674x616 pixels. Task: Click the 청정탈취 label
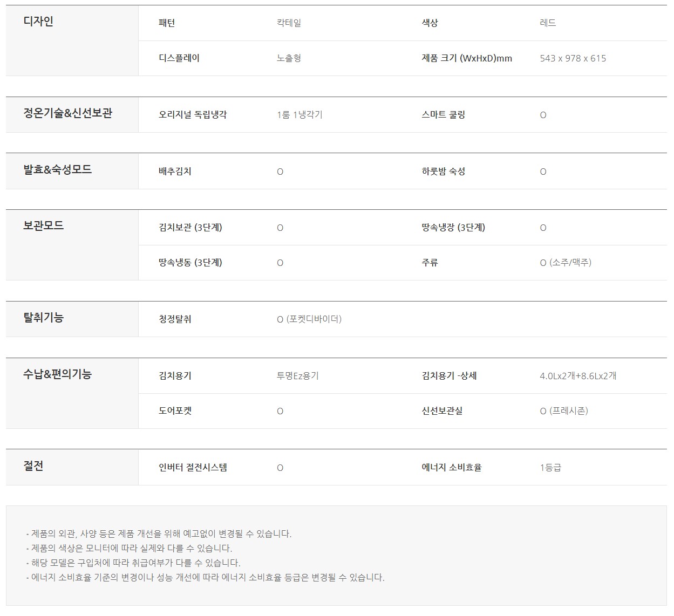[175, 319]
